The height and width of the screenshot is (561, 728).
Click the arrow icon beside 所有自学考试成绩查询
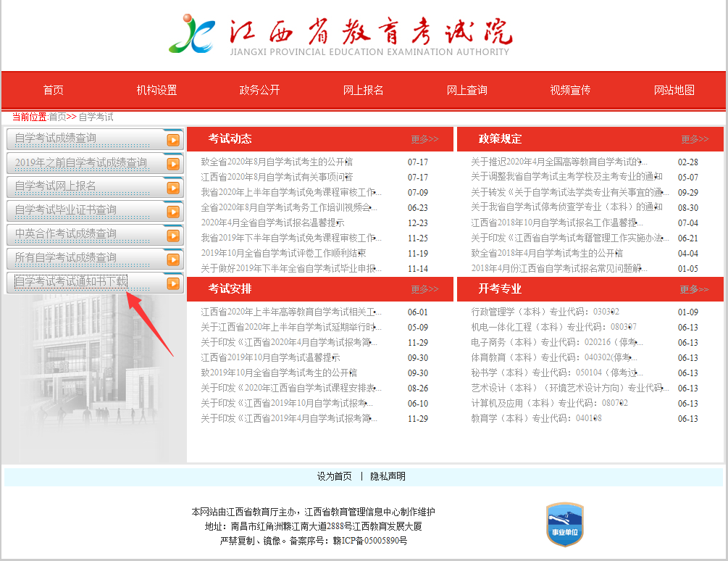pyautogui.click(x=173, y=258)
